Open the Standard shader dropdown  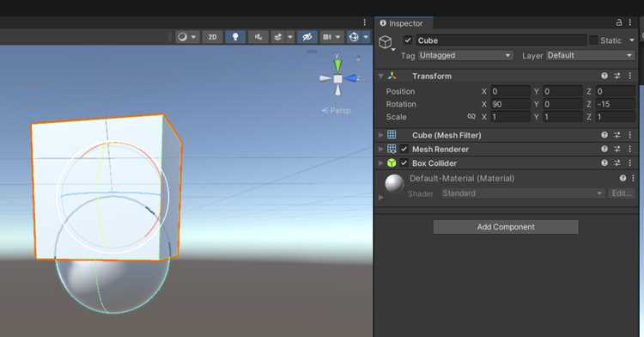[523, 193]
